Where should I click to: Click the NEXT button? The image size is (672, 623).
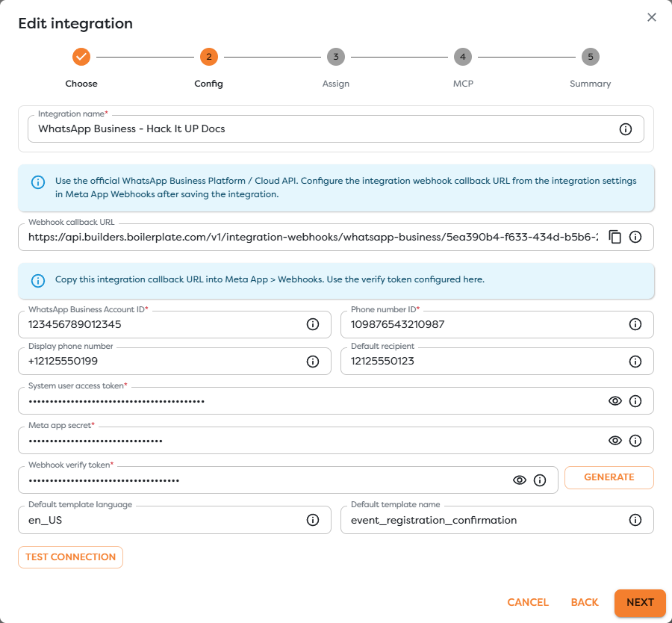coord(640,602)
